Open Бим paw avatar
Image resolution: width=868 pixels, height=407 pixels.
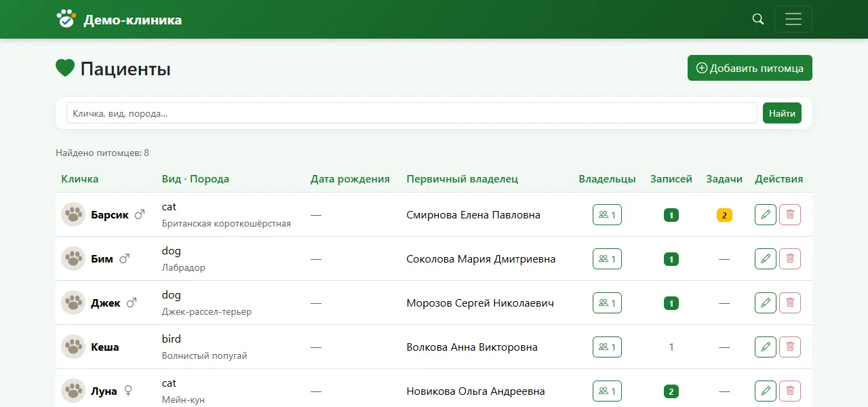(73, 258)
